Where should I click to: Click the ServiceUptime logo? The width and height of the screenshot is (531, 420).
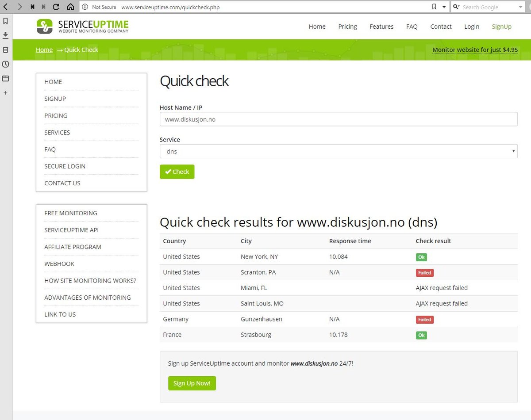click(x=83, y=26)
